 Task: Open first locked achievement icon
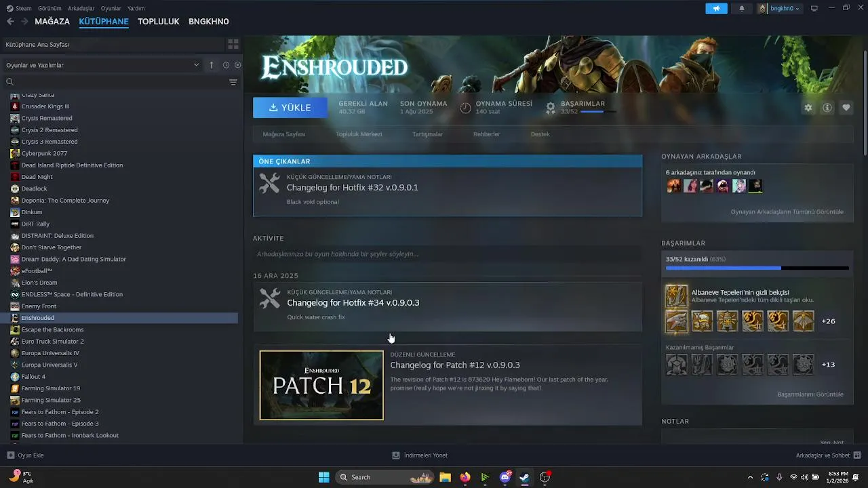(x=676, y=365)
